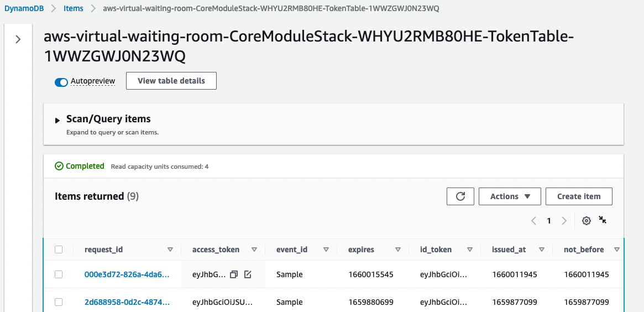This screenshot has height=312, width=644.
Task: Click id_token cell in second row
Action: click(443, 302)
